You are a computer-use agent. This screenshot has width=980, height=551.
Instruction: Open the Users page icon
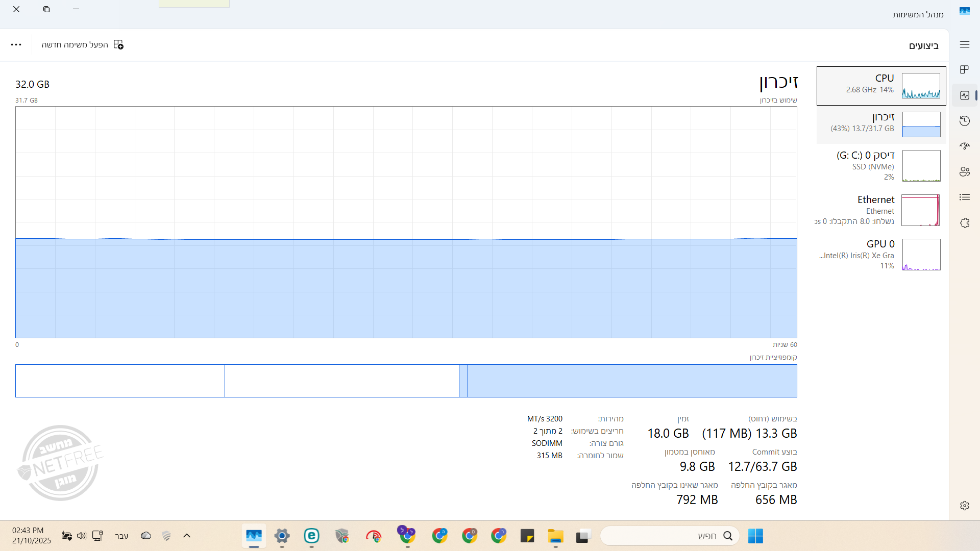point(964,172)
